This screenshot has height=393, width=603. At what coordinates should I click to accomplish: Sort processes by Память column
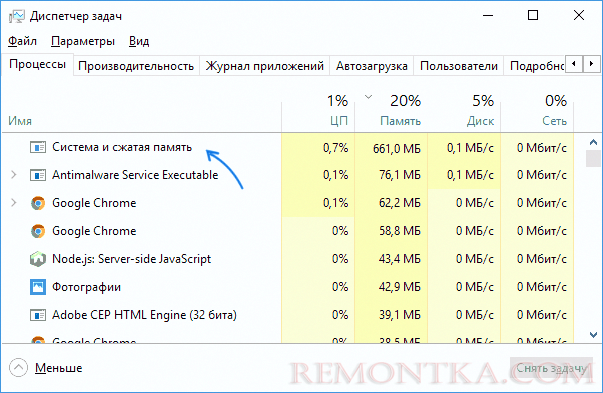click(391, 110)
